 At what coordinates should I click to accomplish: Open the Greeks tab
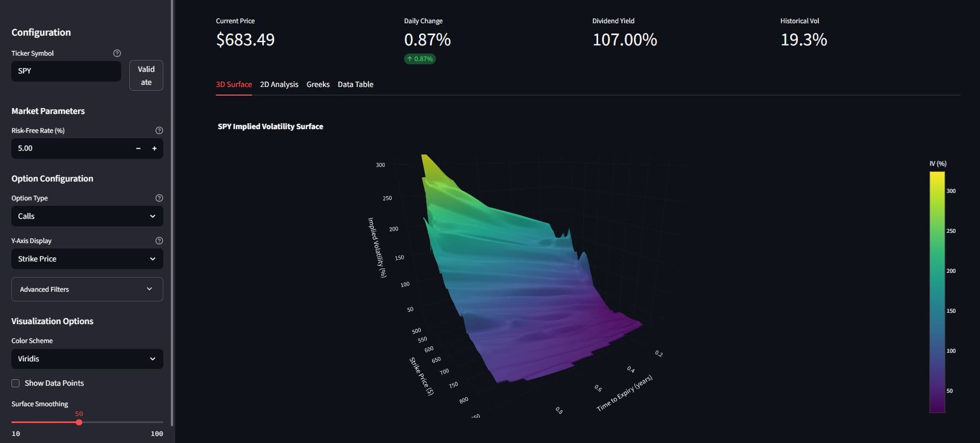318,84
